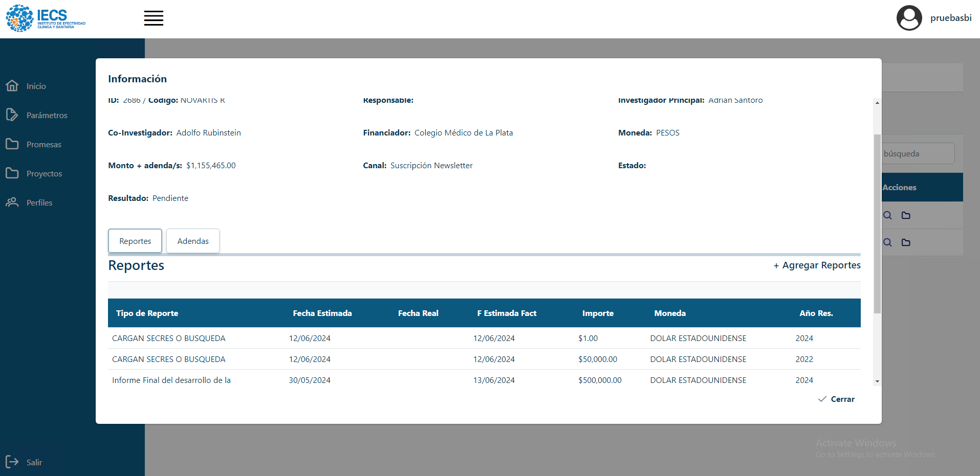
Task: Open Proyectos in the sidebar
Action: coord(44,173)
